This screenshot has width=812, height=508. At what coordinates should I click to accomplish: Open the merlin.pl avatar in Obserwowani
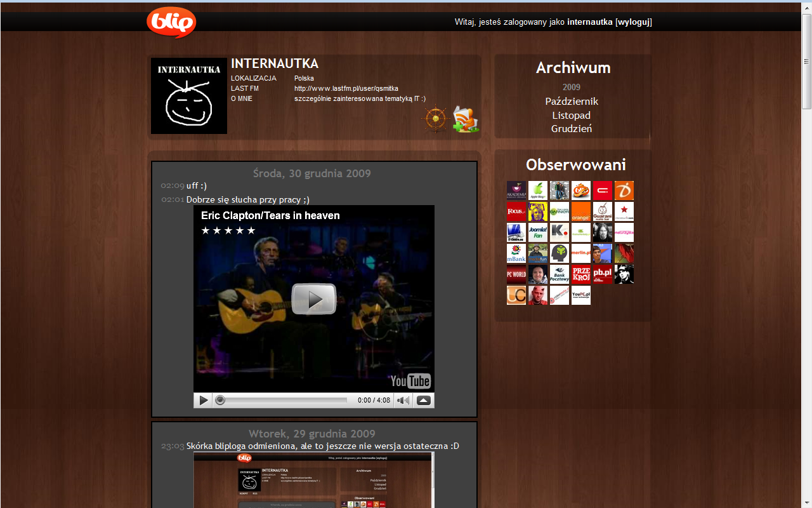point(581,253)
